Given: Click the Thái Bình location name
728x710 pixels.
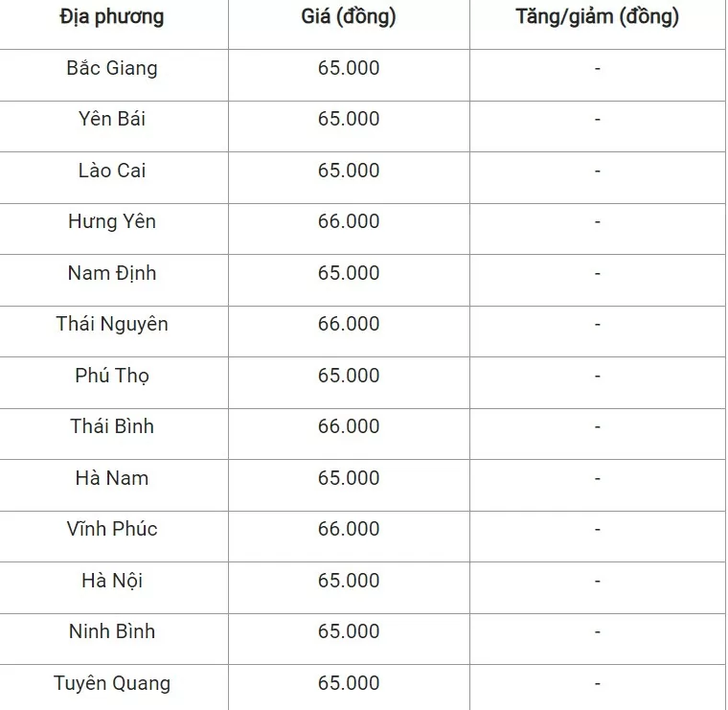Looking at the screenshot, I should tap(112, 426).
